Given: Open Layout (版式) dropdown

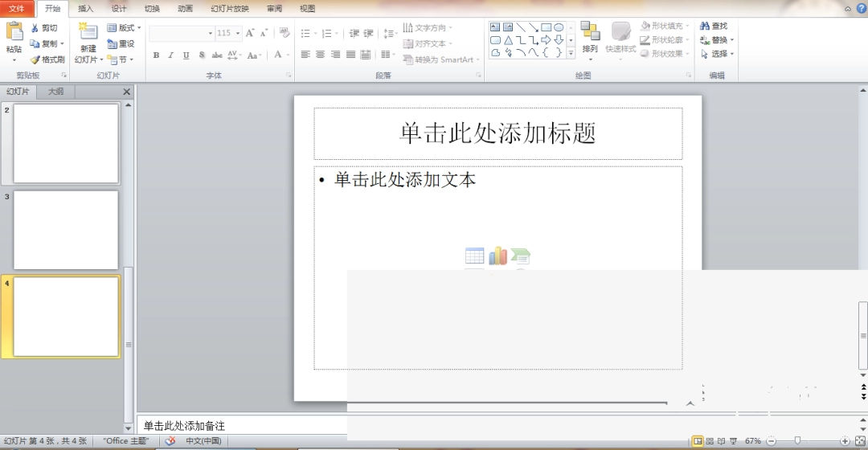Looking at the screenshot, I should tap(124, 27).
